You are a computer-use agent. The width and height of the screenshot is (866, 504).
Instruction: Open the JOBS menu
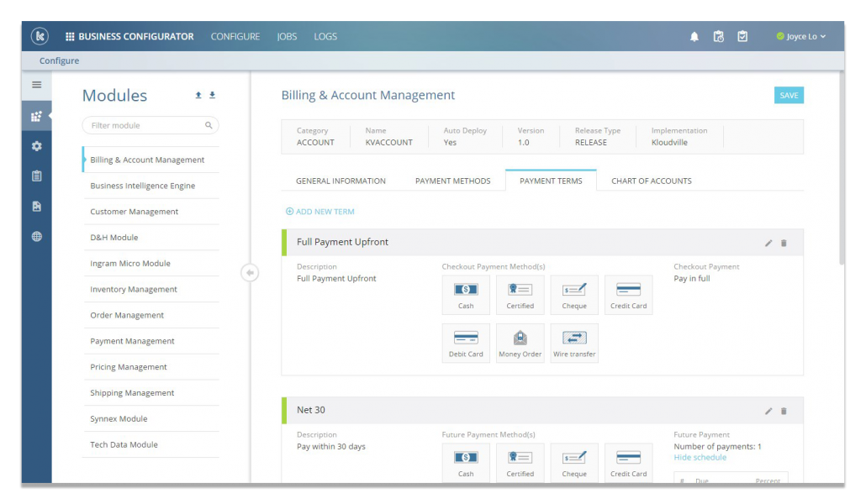coord(287,36)
